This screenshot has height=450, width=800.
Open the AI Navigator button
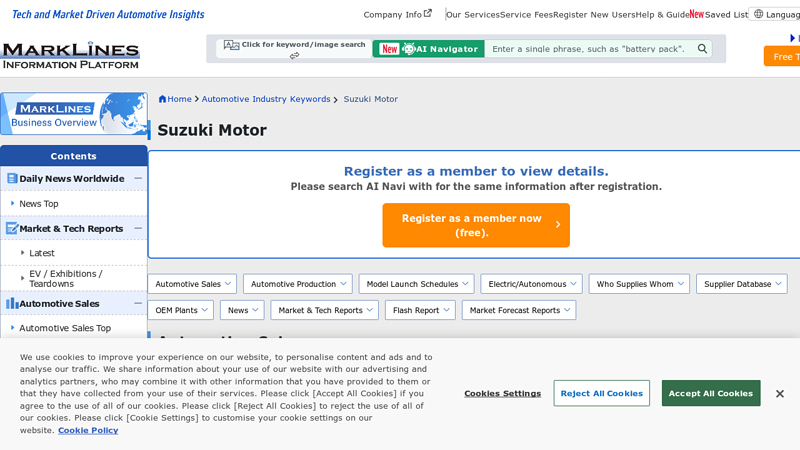click(x=428, y=49)
